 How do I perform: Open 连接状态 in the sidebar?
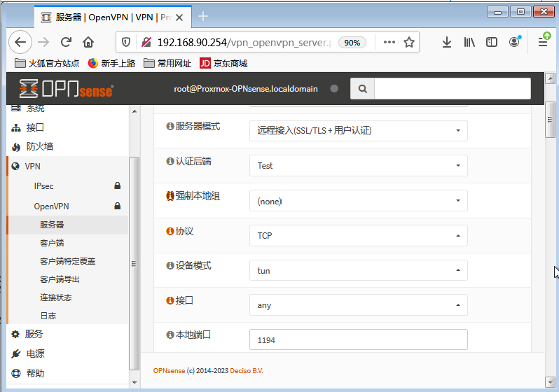pos(56,297)
